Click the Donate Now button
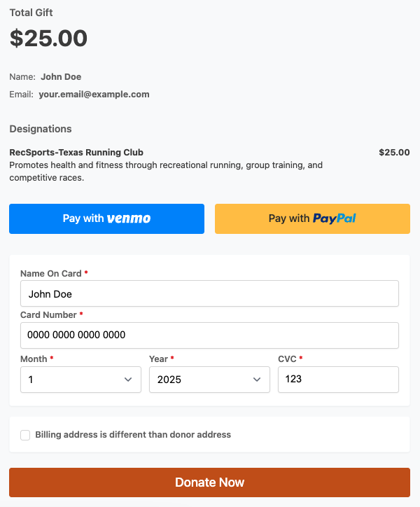The height and width of the screenshot is (507, 420). (209, 482)
